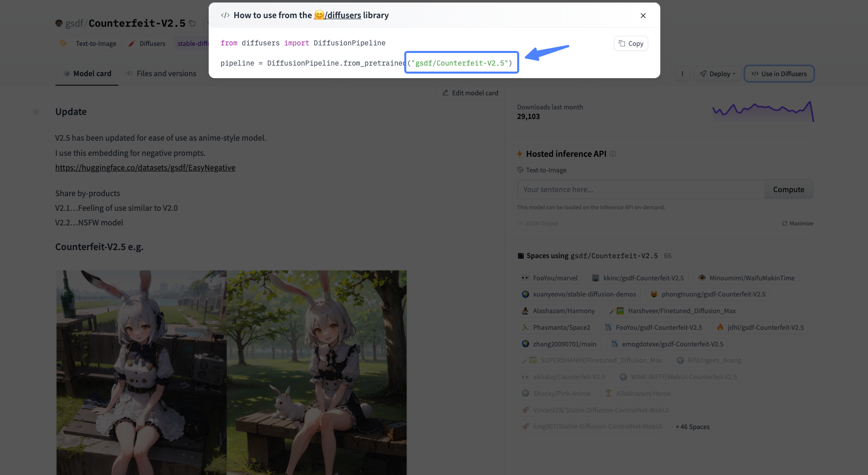868x475 pixels.
Task: Open the EasyNegative dataset link
Action: [145, 168]
